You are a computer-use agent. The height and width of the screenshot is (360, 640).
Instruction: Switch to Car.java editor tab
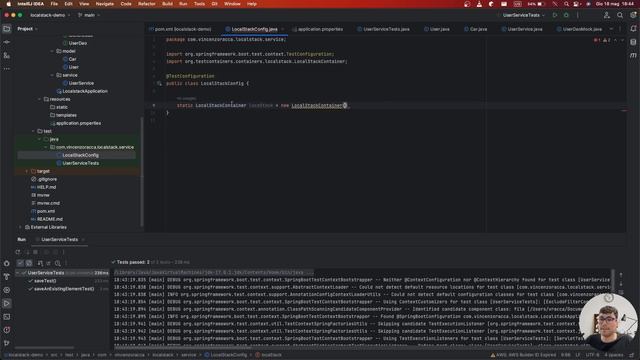pyautogui.click(x=476, y=29)
